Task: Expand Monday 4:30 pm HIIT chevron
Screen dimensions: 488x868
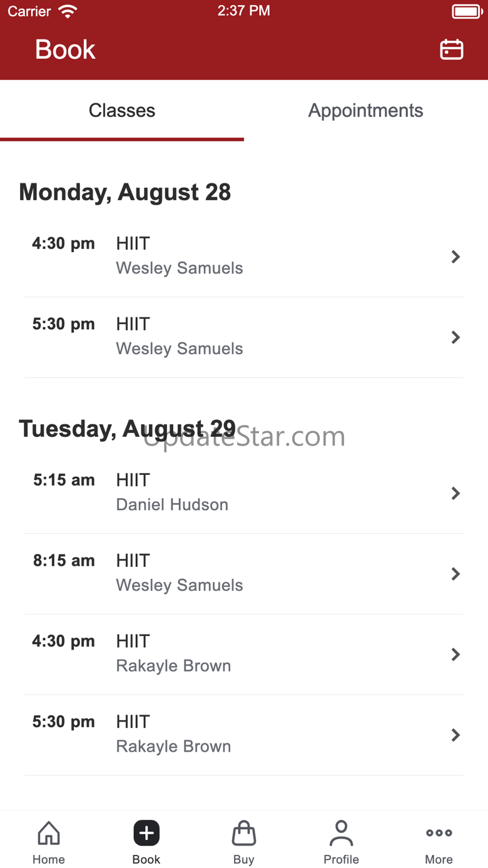Action: (x=455, y=257)
